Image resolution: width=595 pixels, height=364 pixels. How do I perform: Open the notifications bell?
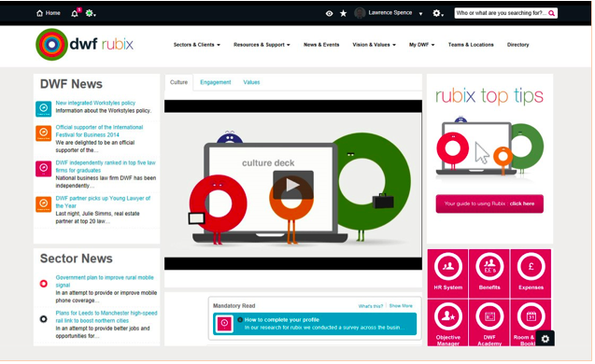pyautogui.click(x=75, y=13)
